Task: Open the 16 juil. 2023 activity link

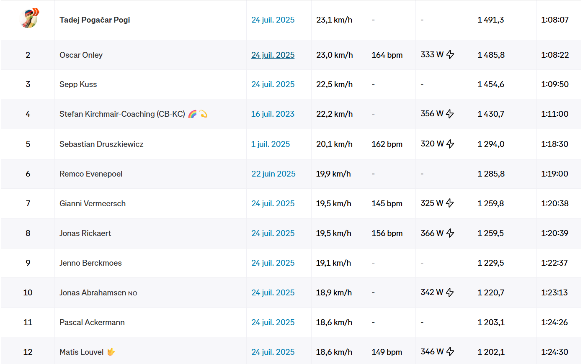Action: pyautogui.click(x=273, y=114)
